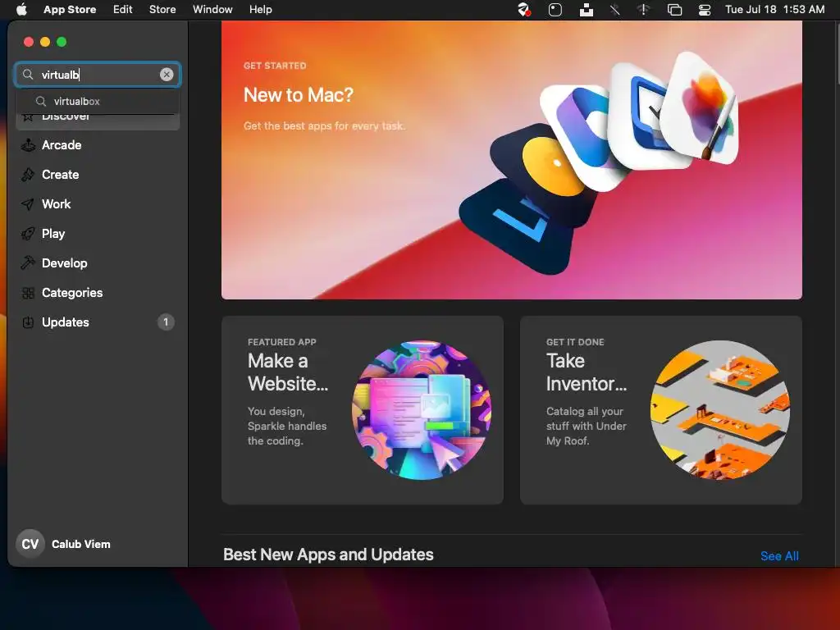840x630 pixels.
Task: Click the overlapping windows menu bar icon
Action: (x=674, y=9)
